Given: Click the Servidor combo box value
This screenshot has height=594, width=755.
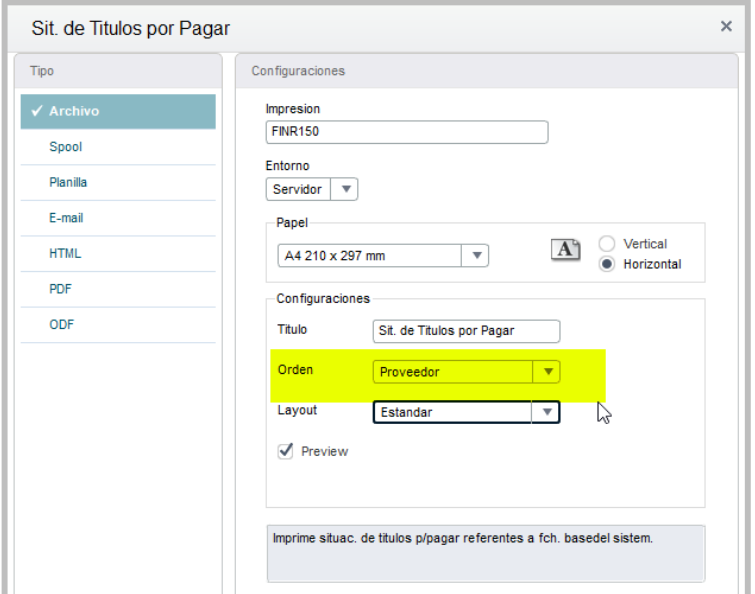Looking at the screenshot, I should tap(298, 189).
